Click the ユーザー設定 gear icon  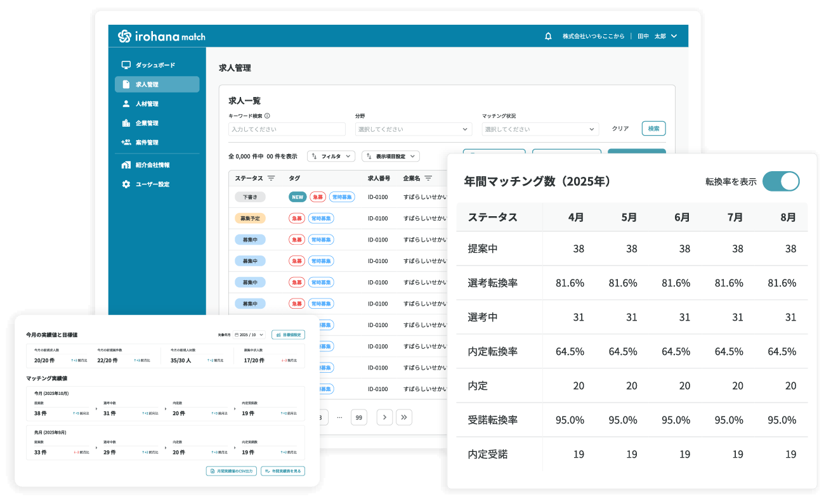point(126,184)
